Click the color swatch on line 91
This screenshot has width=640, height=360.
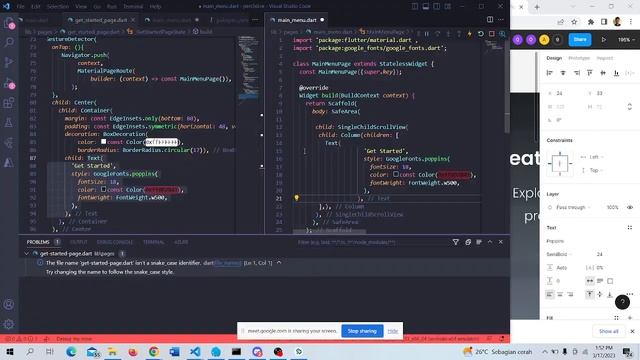click(103, 189)
